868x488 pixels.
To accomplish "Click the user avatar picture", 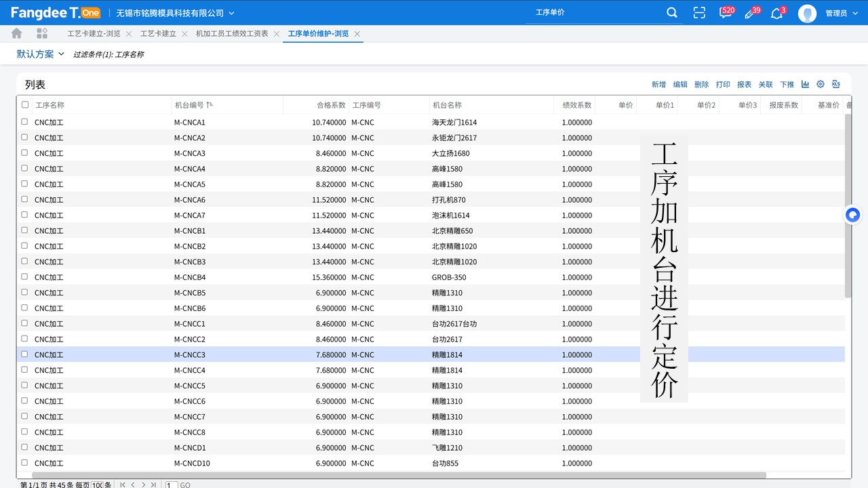I will (x=807, y=13).
